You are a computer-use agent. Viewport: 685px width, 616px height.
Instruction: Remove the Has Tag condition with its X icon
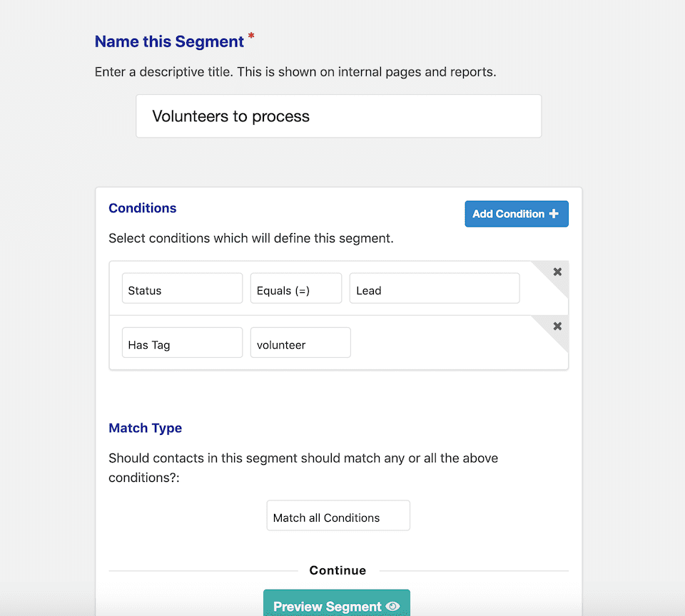557,326
